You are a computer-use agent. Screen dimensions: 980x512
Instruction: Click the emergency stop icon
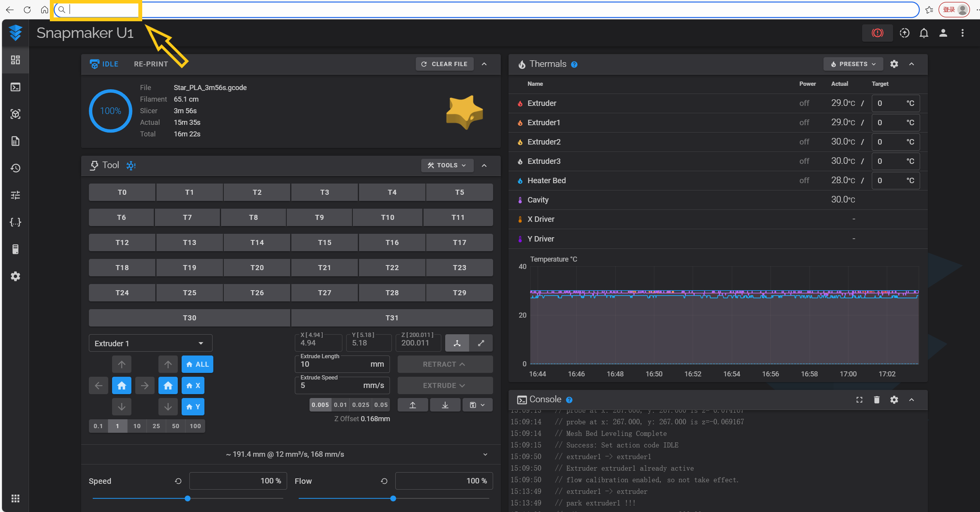[877, 33]
